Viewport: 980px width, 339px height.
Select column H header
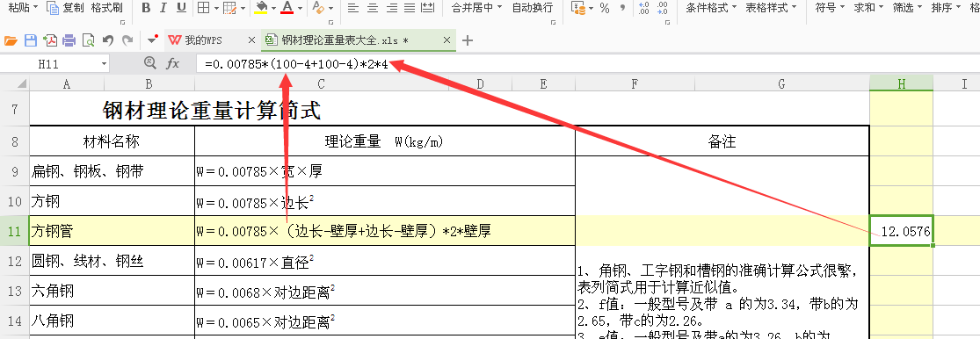point(901,84)
